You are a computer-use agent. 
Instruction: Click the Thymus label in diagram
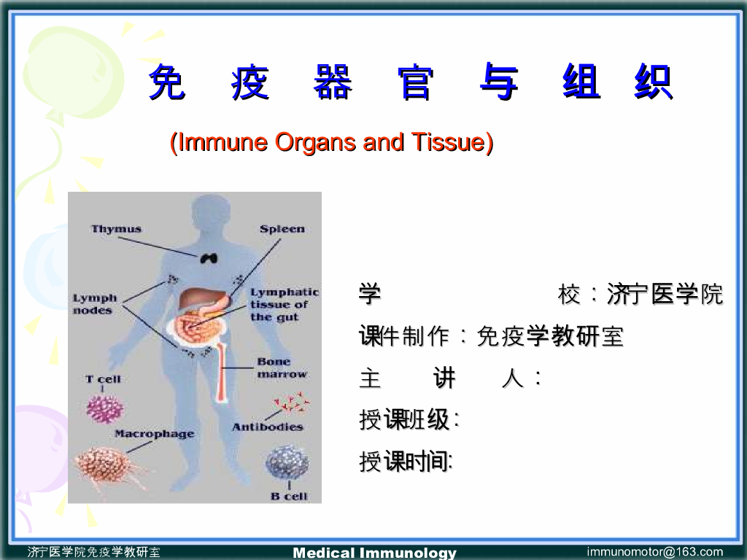[116, 229]
